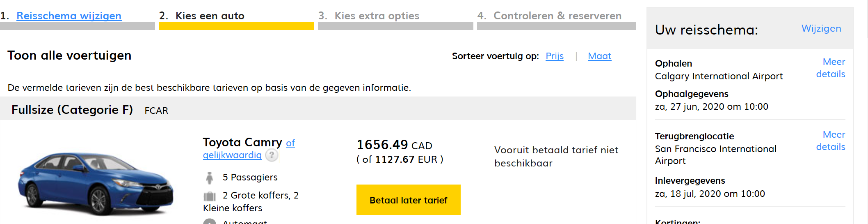
Task: Click the suitcase luggage icon
Action: pos(210,196)
